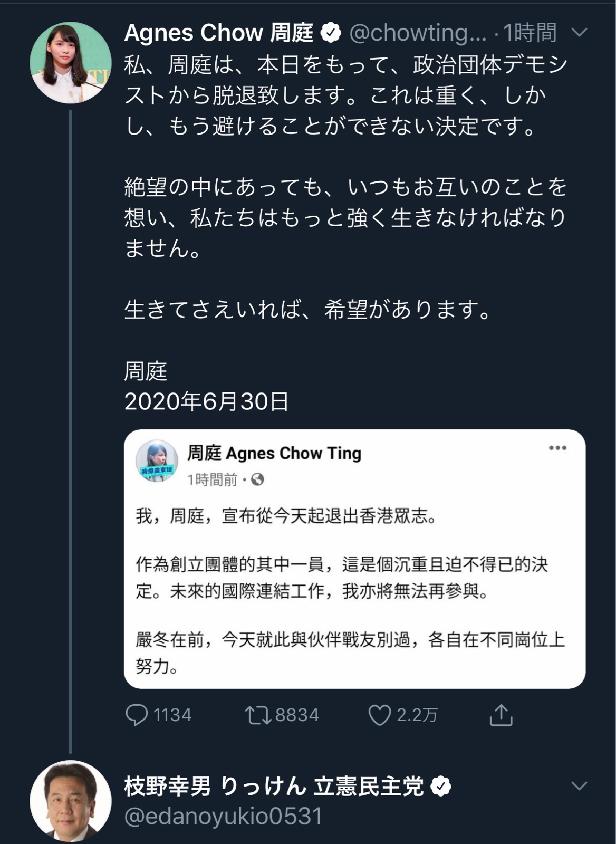Click the 枝野幸男 りっけん 立憲民主党 name

click(274, 787)
